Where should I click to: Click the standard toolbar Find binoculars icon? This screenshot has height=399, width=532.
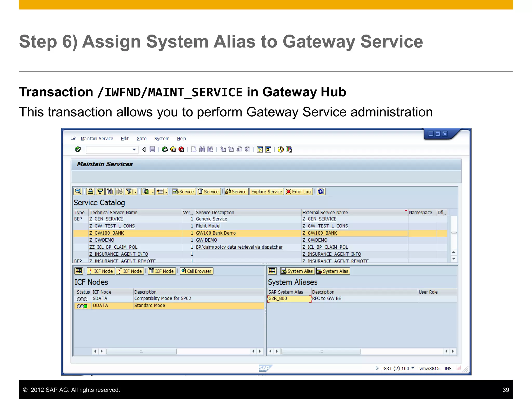202,149
